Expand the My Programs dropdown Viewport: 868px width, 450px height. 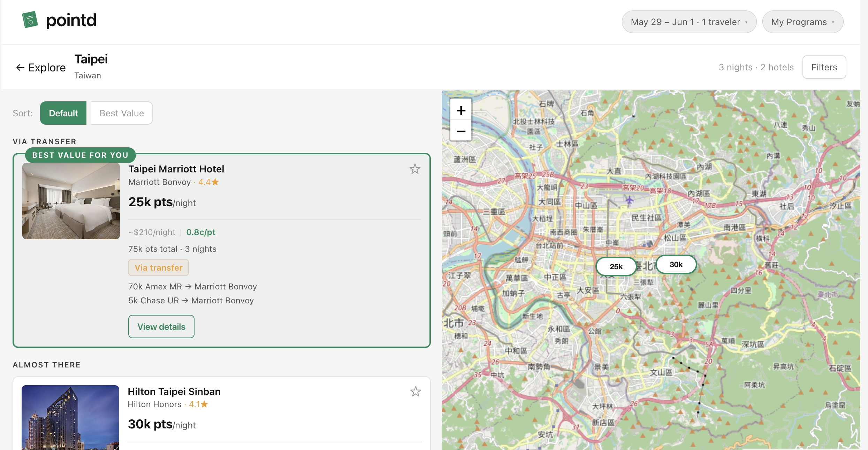coord(802,22)
